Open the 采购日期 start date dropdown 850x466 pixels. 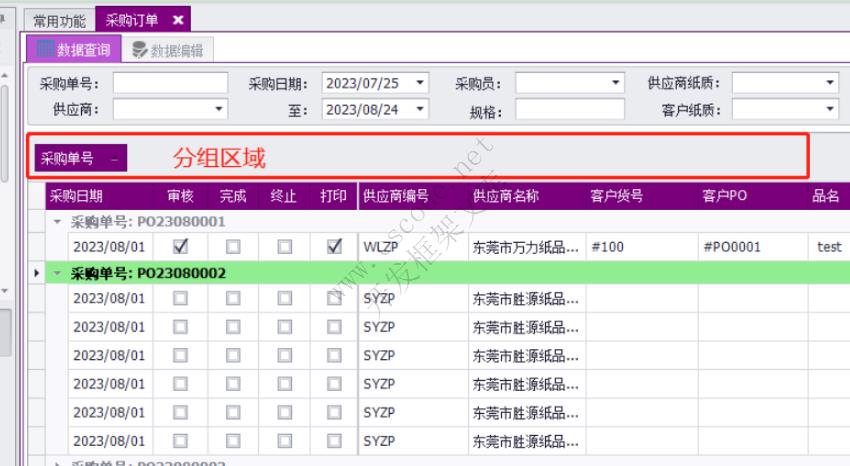(x=420, y=83)
